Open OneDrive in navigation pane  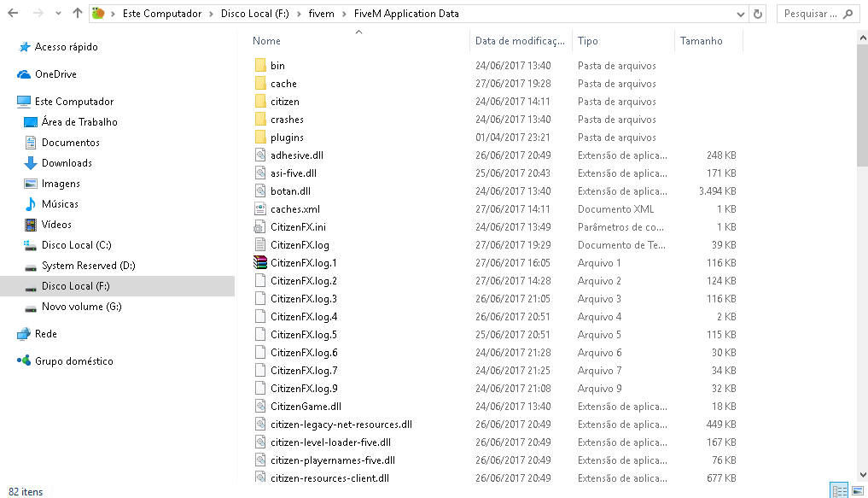(47, 74)
